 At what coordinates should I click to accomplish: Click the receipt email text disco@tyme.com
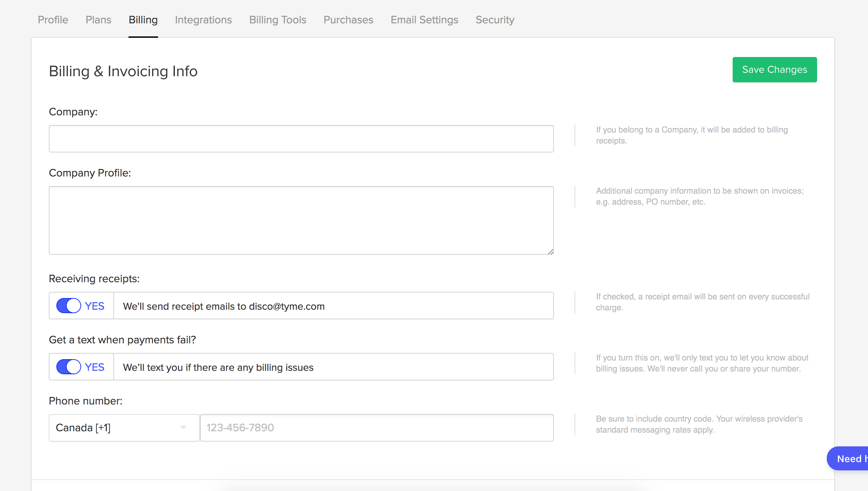tap(287, 306)
